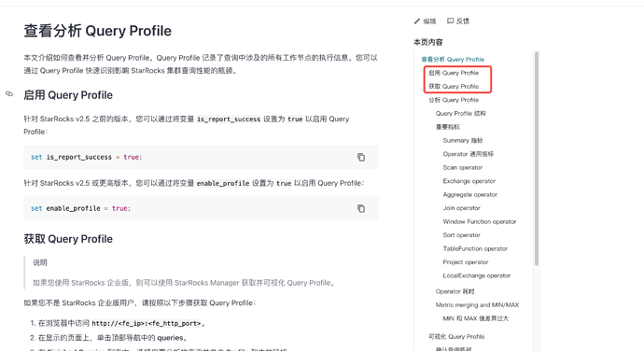Click the 编辑 pencil edit button
Image resolution: width=644 pixels, height=351 pixels.
pyautogui.click(x=425, y=21)
